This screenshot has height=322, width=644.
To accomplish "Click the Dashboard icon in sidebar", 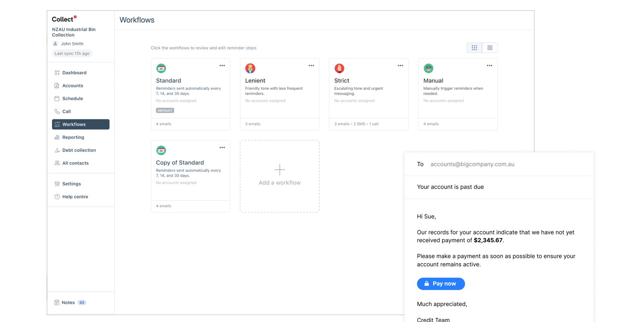I will click(57, 73).
